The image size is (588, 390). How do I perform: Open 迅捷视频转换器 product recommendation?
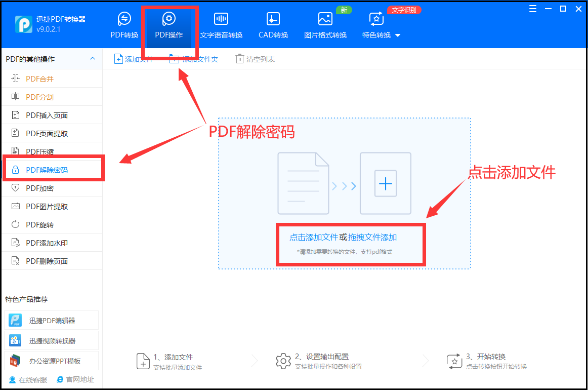[52, 340]
